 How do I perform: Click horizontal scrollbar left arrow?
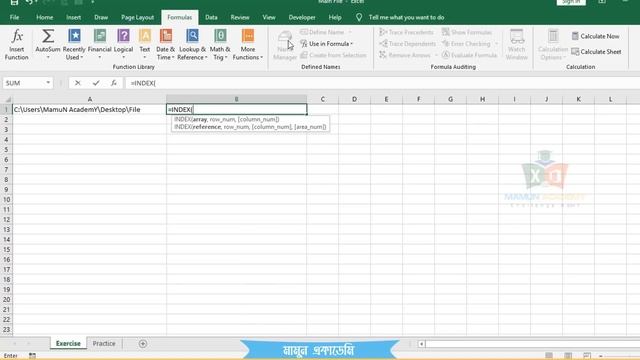421,344
